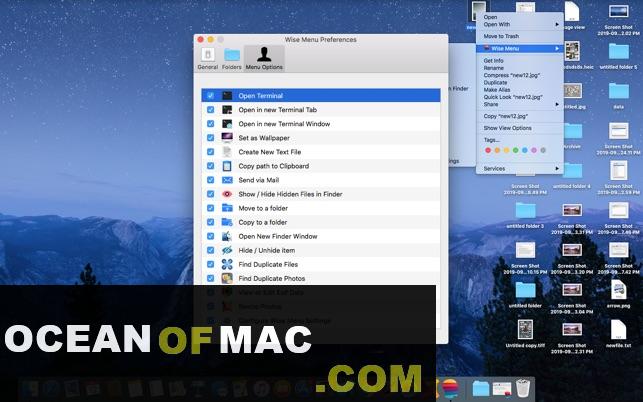The image size is (643, 402).
Task: Click the Move to a folder icon
Action: [x=227, y=208]
